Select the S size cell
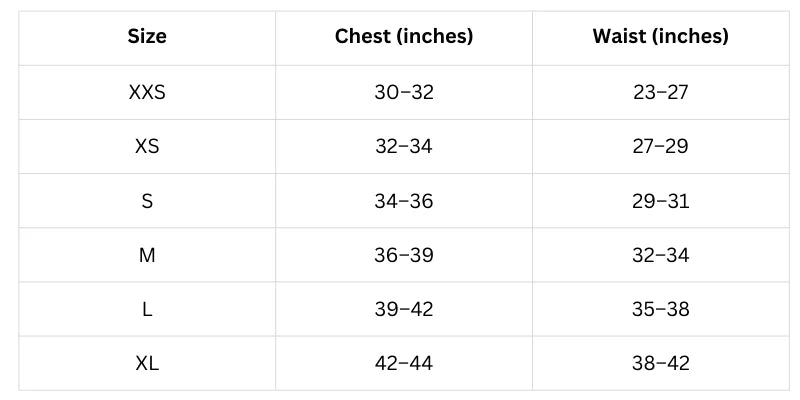Screen dimensions: 800x400 147,201
